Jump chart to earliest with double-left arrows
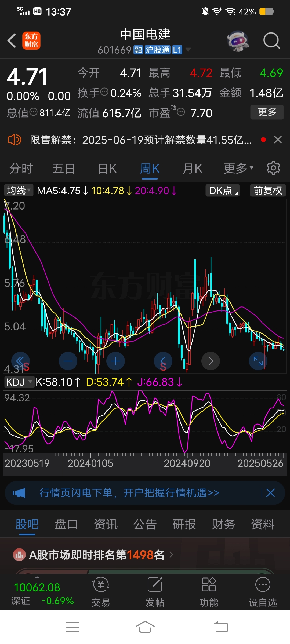Viewport: 290px width, 644px height. pos(20,361)
